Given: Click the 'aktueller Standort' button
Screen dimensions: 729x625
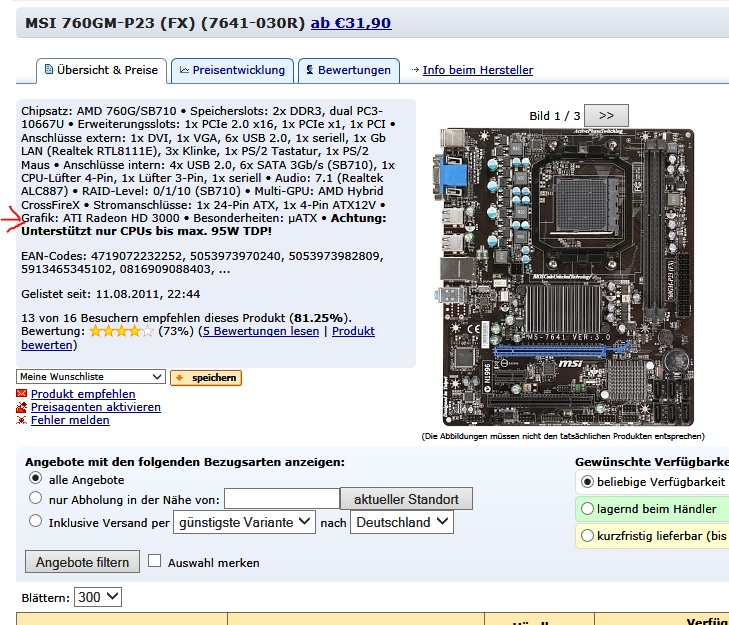Looking at the screenshot, I should coord(406,499).
